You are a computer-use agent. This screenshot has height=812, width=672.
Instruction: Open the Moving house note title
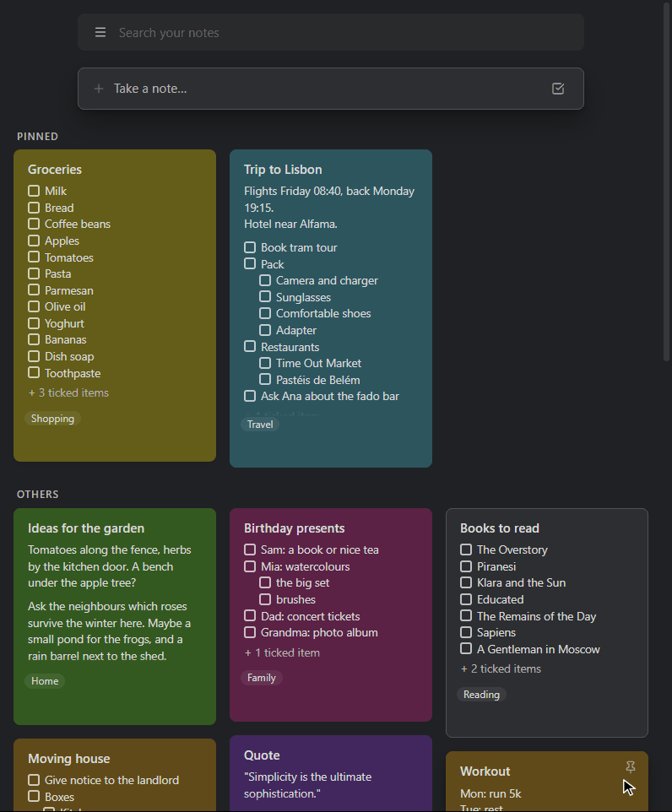69,759
